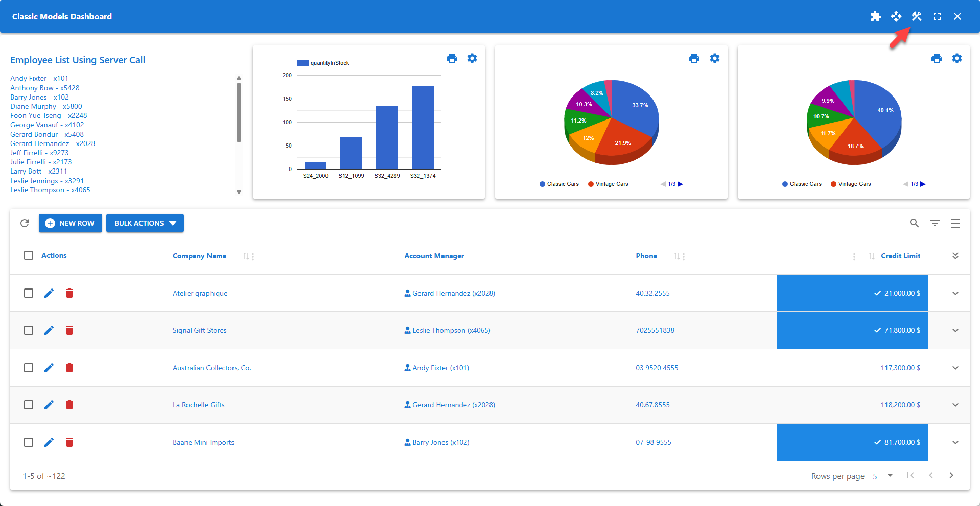The image size is (980, 506).
Task: Open the plugins puzzle-piece icon in header
Action: 875,16
